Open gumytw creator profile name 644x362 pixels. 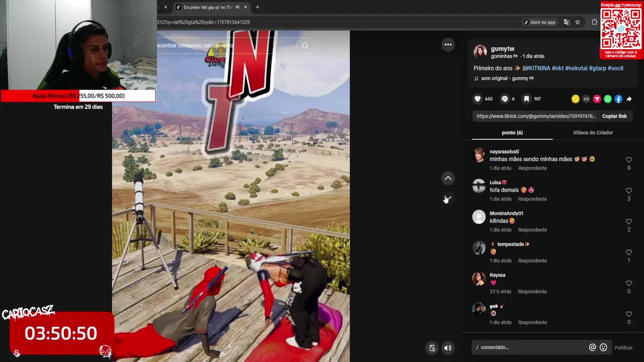pos(502,49)
